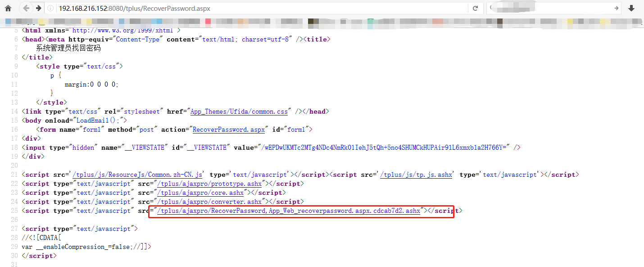Reload the page with refresh icon
Image resolution: width=644 pixels, height=267 pixels.
475,8
